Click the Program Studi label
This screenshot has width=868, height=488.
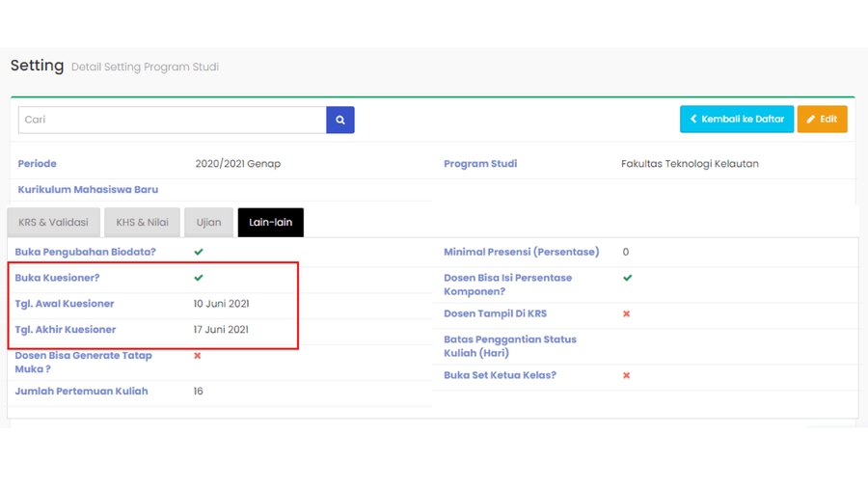click(x=480, y=164)
